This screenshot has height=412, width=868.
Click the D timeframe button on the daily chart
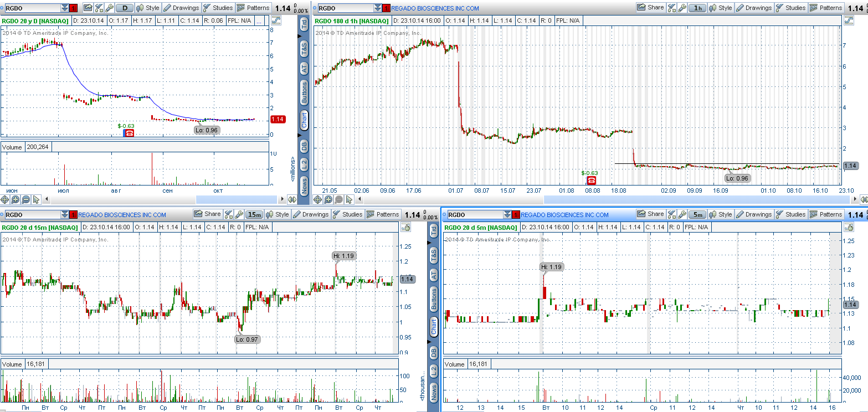[125, 8]
